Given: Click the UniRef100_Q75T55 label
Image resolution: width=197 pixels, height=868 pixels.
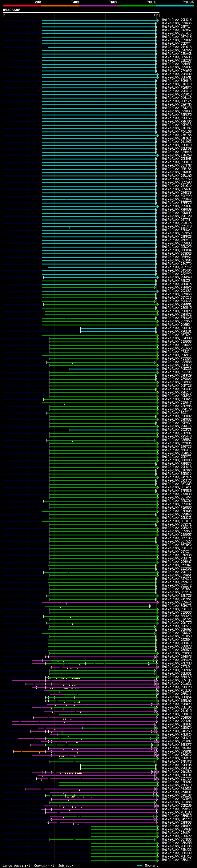Looking at the screenshot, I should 177,135.
